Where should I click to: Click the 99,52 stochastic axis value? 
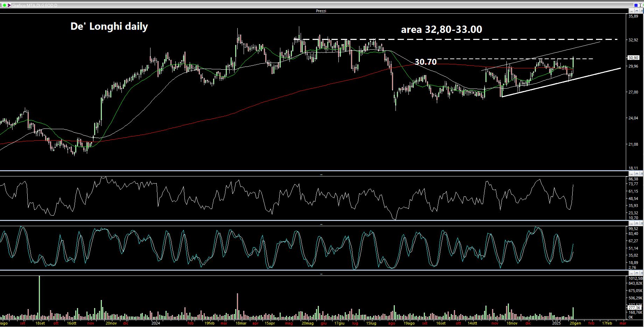pyautogui.click(x=633, y=229)
